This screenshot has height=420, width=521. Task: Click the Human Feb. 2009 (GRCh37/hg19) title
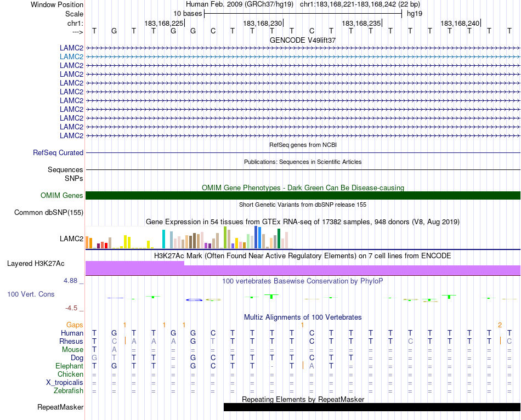[x=240, y=4]
